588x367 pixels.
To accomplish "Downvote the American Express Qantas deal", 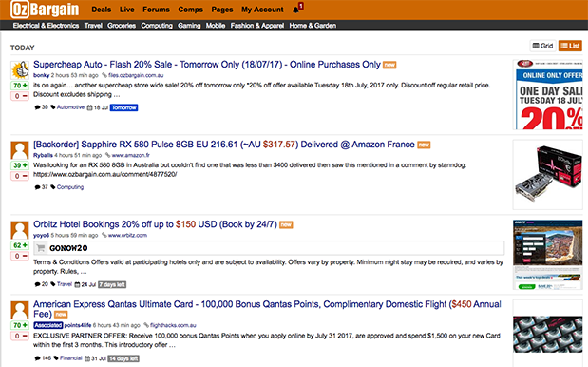I will 20,336.
